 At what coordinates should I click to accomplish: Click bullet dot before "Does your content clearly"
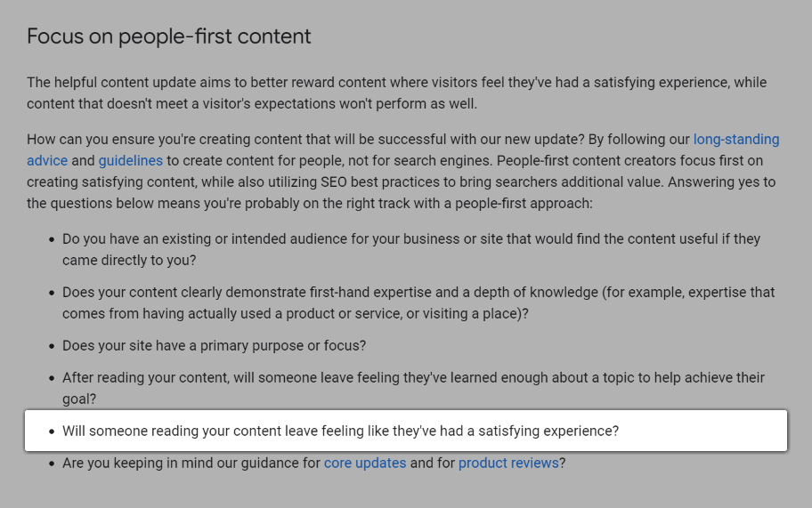pos(50,294)
